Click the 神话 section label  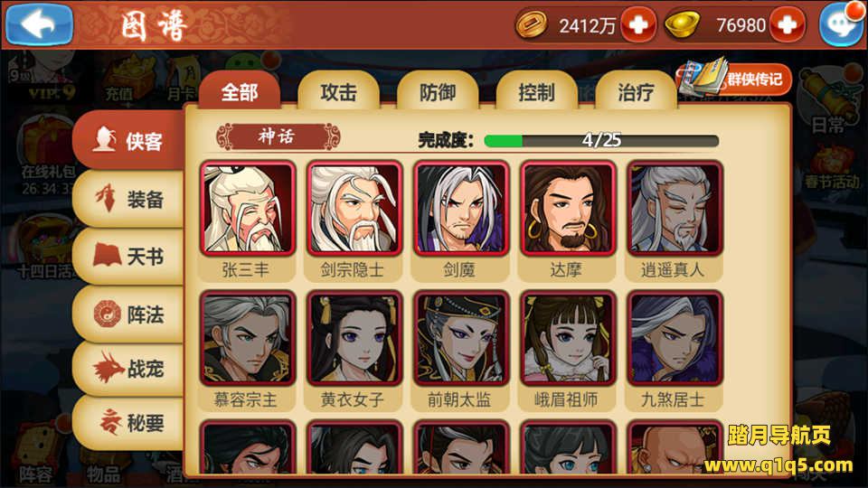[278, 136]
